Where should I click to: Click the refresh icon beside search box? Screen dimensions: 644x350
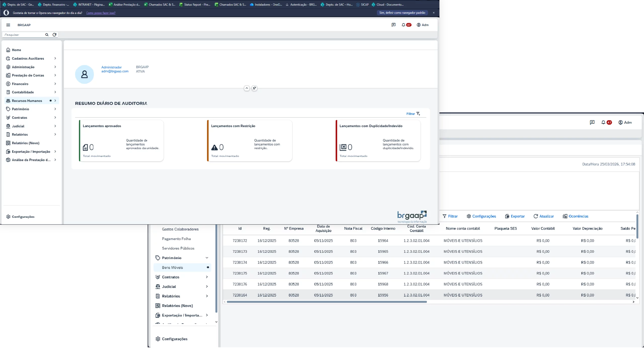tap(54, 35)
